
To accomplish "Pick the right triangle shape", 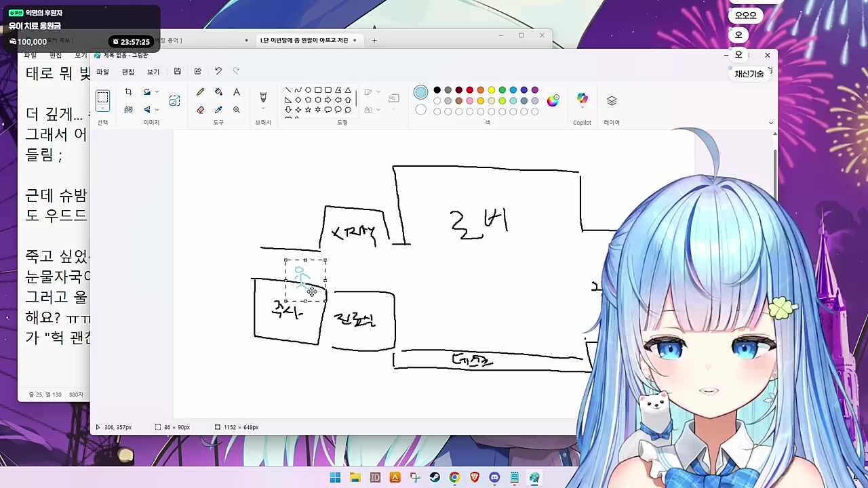I will 288,100.
